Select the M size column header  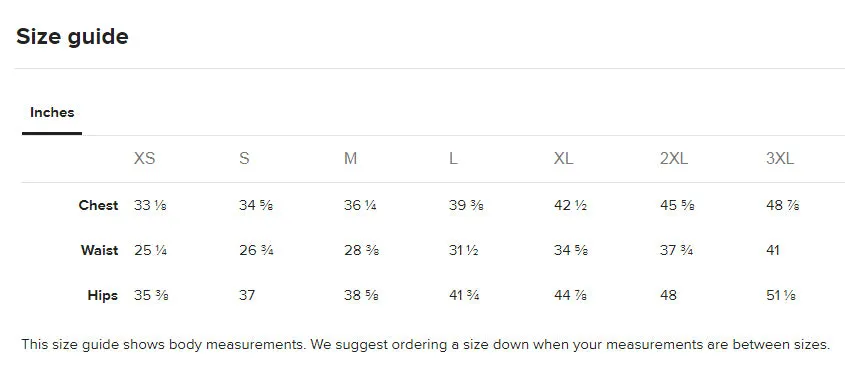point(350,159)
